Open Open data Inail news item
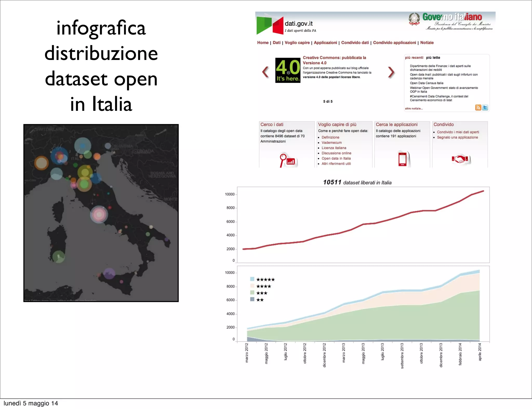Image resolution: width=532 pixels, height=409 pixels. 444,76
